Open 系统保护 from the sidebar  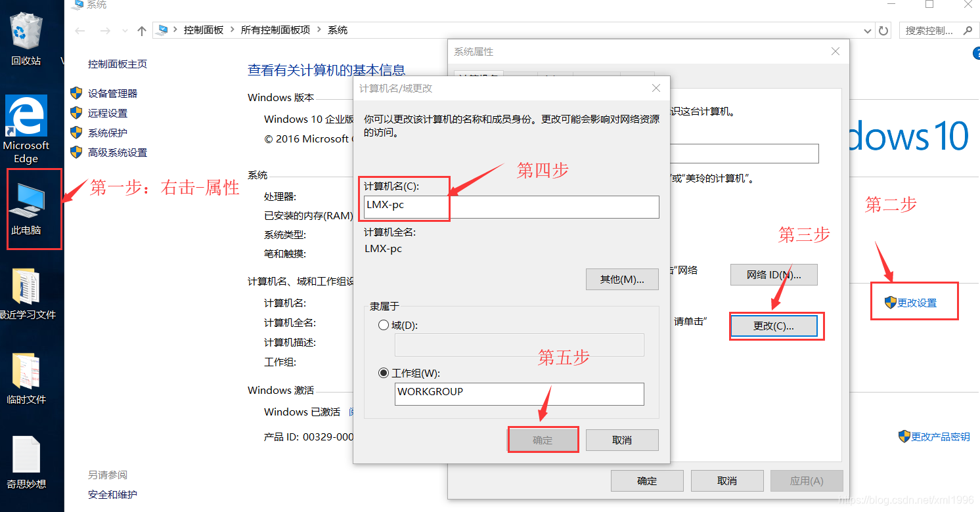coord(108,133)
